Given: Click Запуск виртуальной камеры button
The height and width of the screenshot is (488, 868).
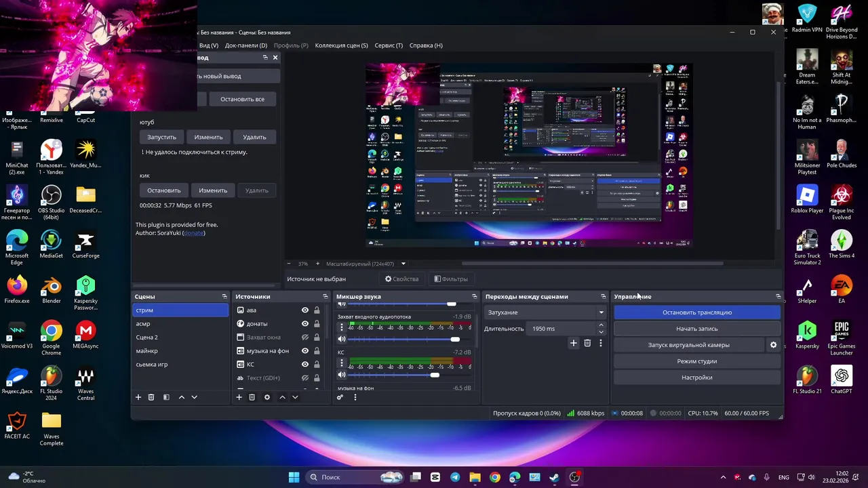Looking at the screenshot, I should point(688,345).
